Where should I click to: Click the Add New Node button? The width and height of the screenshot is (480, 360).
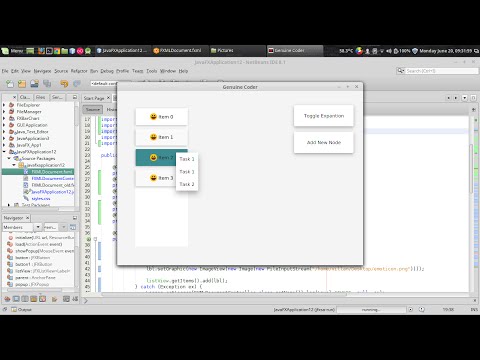pos(324,142)
